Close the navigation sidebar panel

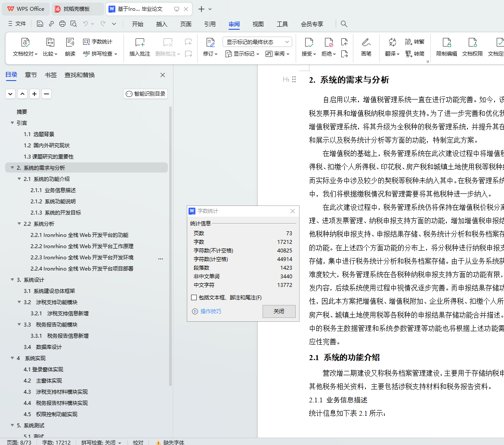click(x=163, y=75)
